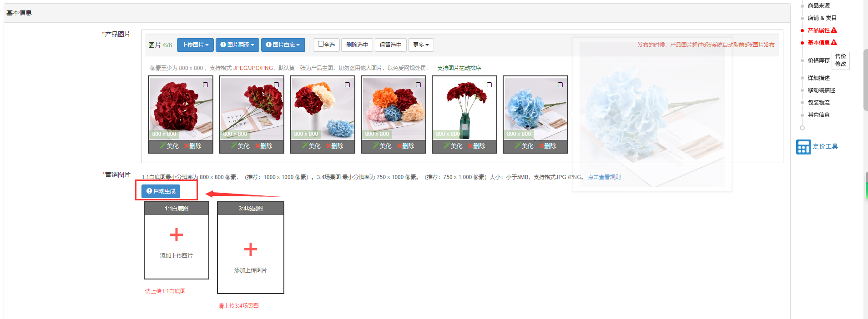Click 删除 under the fourth product image
868x319 pixels.
tap(405, 146)
